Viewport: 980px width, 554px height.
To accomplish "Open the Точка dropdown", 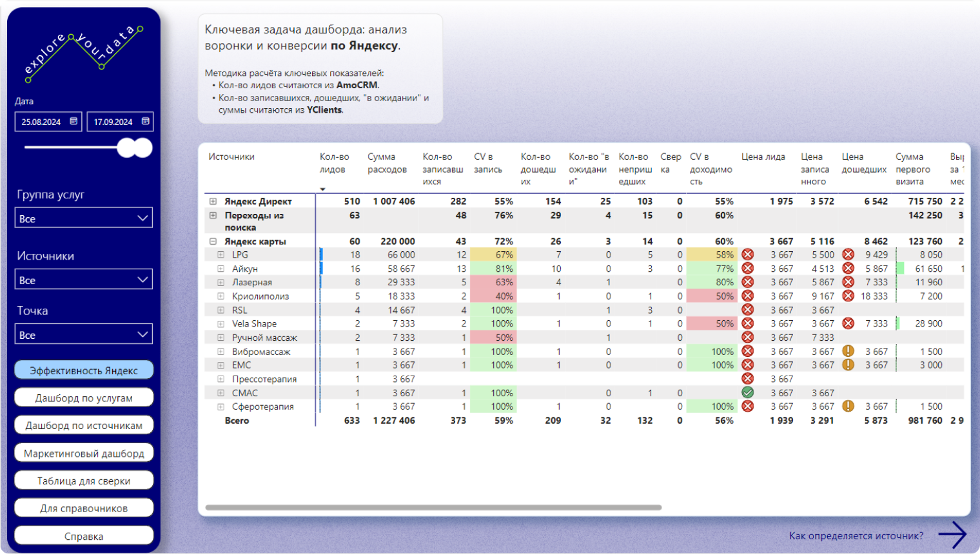I will (84, 334).
